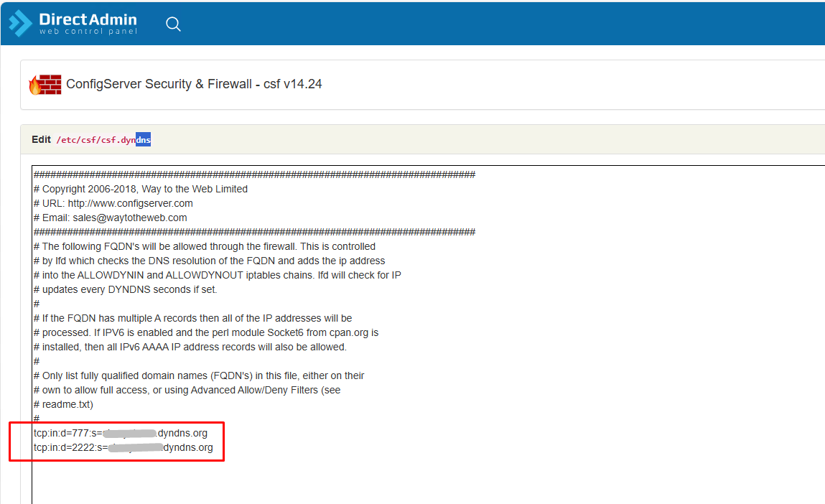825x504 pixels.
Task: Click the readme.txt) comment line
Action: click(x=63, y=404)
